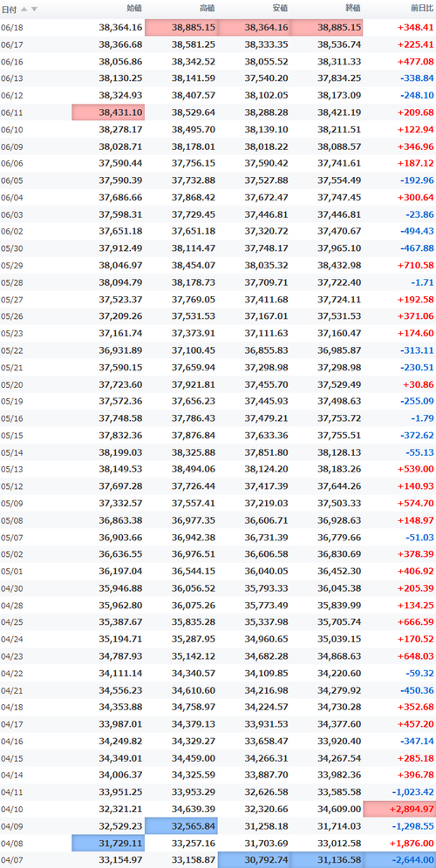This screenshot has width=436, height=868.
Task: Click highlighted change value +2,894.97
Action: (x=399, y=810)
